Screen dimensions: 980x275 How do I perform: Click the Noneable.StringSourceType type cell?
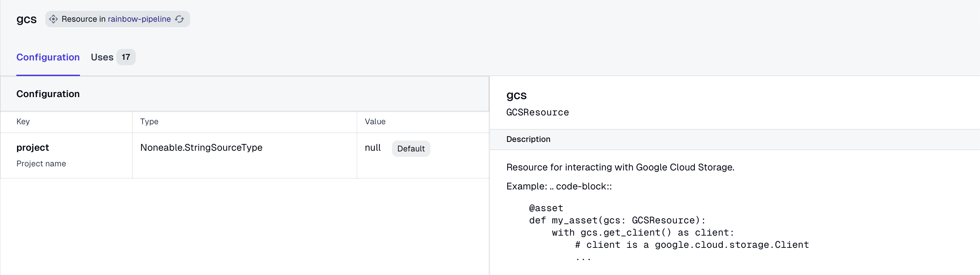click(x=201, y=147)
